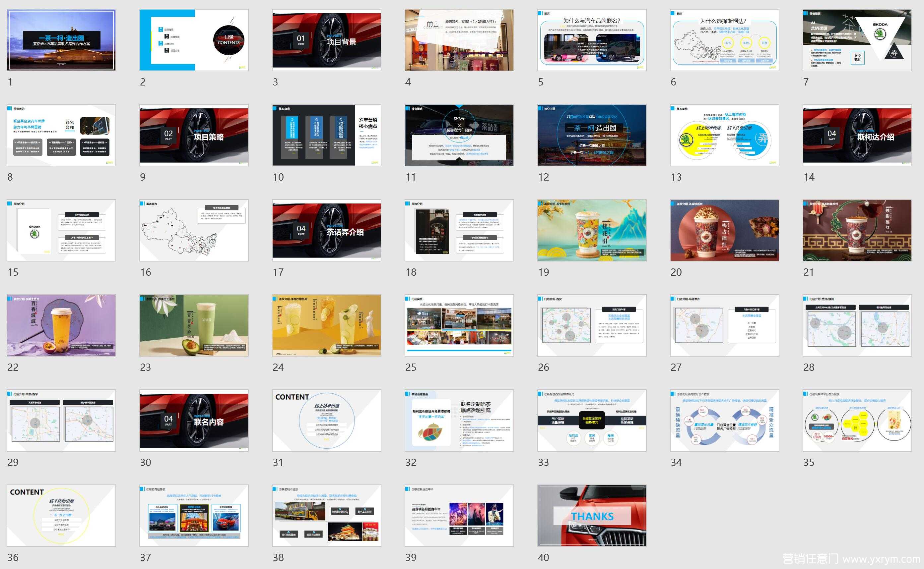924x569 pixels.
Task: Select slide 6 为什么选择斯柯达
Action: coord(724,40)
